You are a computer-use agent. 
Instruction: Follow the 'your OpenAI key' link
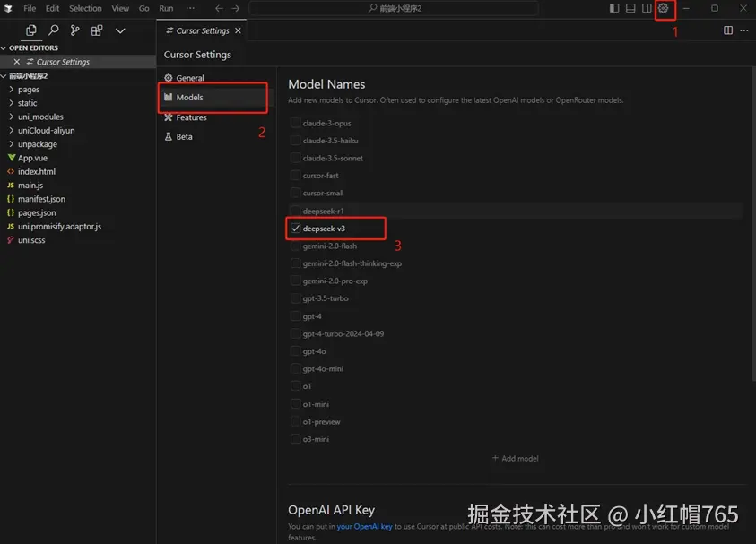(364, 527)
